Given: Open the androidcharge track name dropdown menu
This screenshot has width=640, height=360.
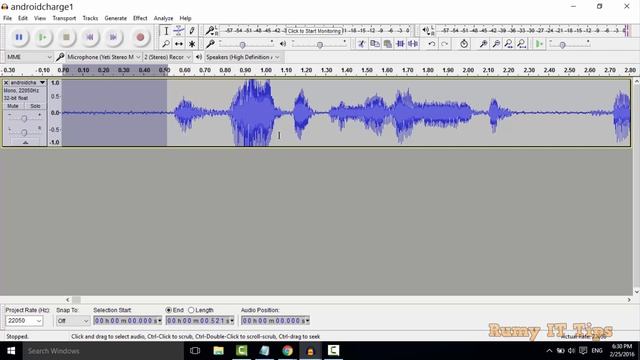Looking at the screenshot, I should pyautogui.click(x=42, y=82).
